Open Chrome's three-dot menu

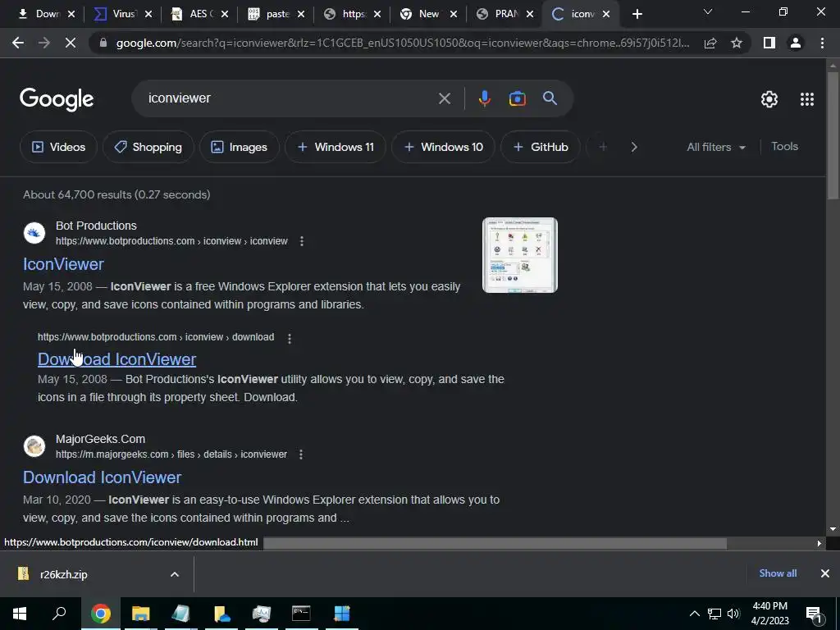[822, 43]
